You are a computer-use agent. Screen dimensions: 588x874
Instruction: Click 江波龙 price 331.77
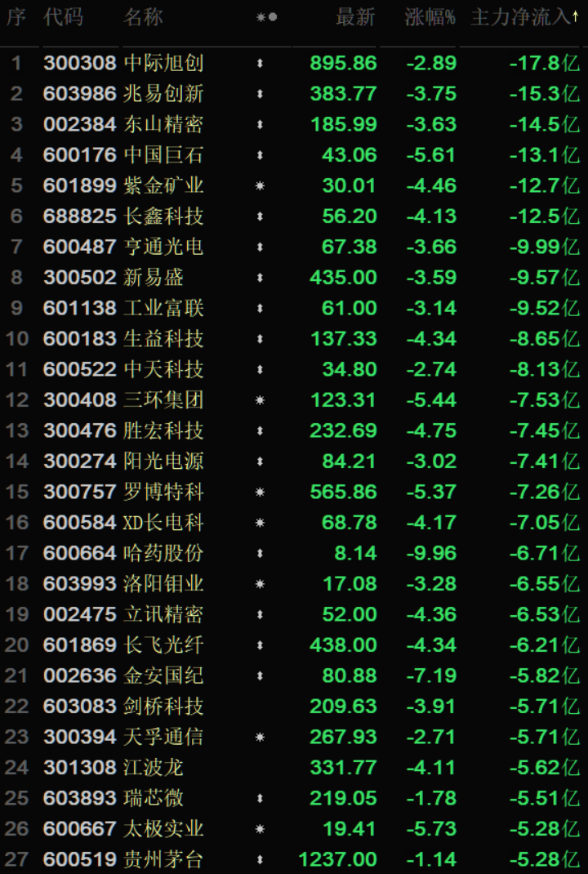pos(343,768)
